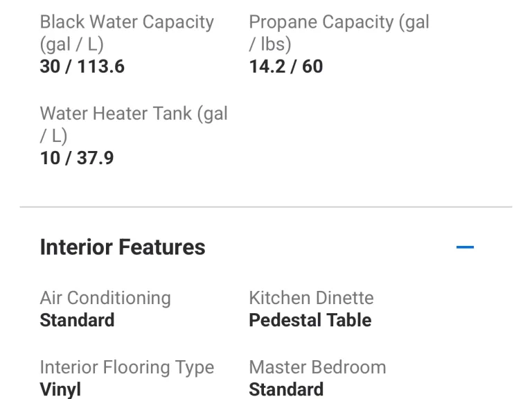Screen dimensions: 532x399
Task: Select the Vinyl flooring value
Action: [x=60, y=389]
